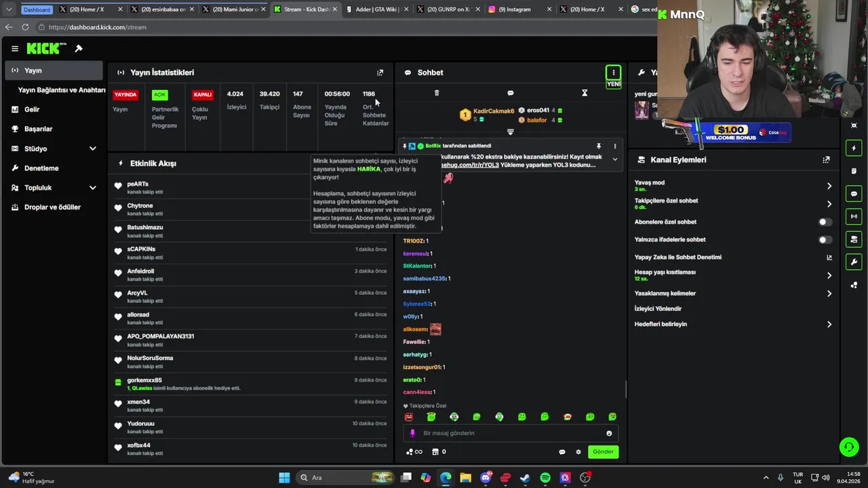Viewport: 868px width, 488px height.
Task: Click the AÇIK partner program badge
Action: pos(159,95)
